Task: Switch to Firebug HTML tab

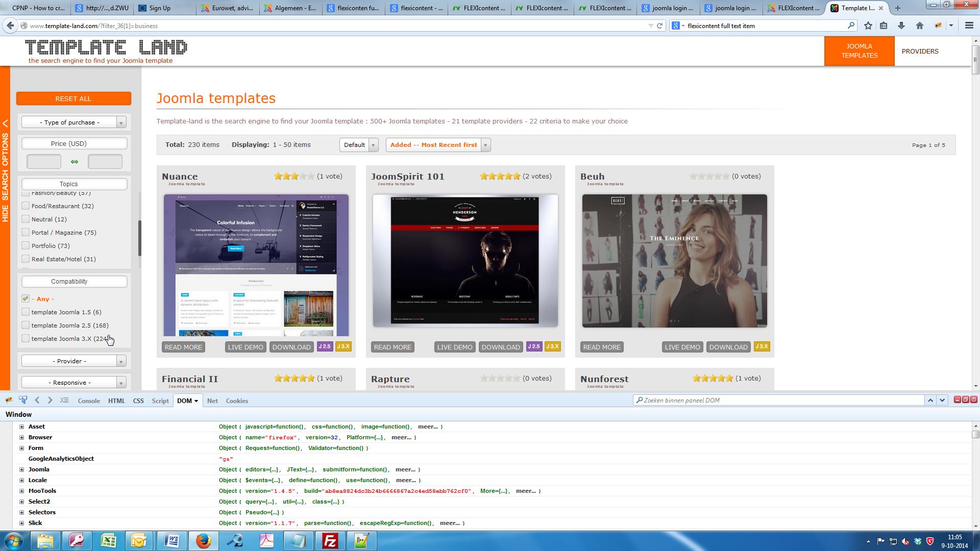Action: pyautogui.click(x=116, y=401)
